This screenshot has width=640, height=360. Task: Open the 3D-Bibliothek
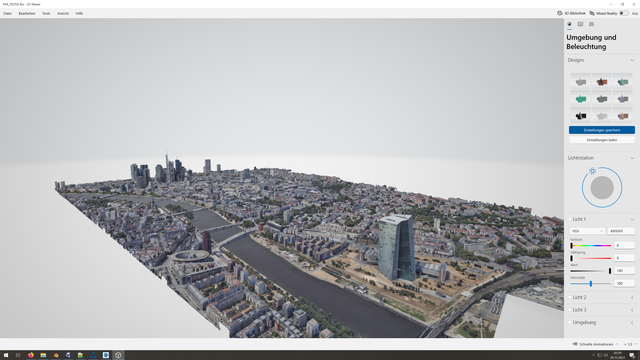(x=571, y=13)
